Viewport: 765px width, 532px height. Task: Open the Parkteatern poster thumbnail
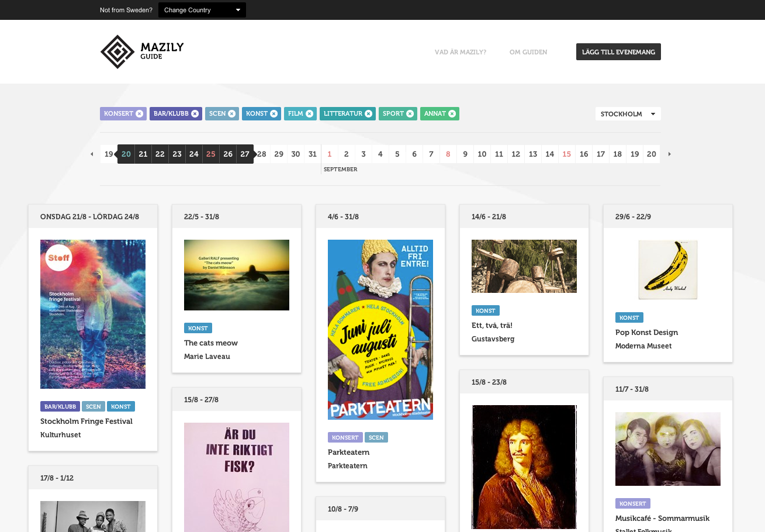(x=380, y=329)
